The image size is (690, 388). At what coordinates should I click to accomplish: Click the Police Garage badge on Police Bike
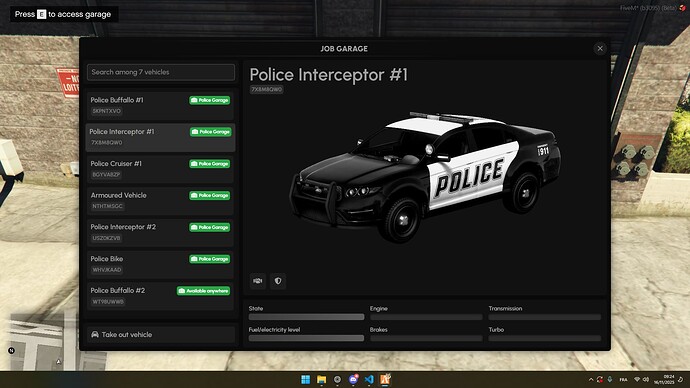(210, 259)
